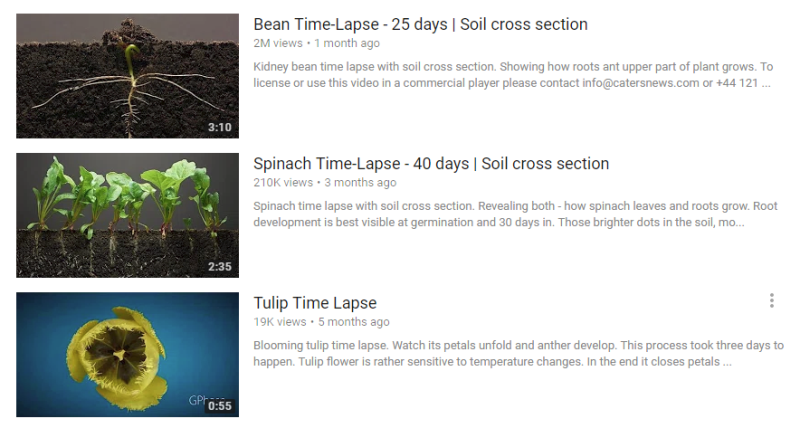
Task: Click the '210K views' count
Action: point(283,183)
